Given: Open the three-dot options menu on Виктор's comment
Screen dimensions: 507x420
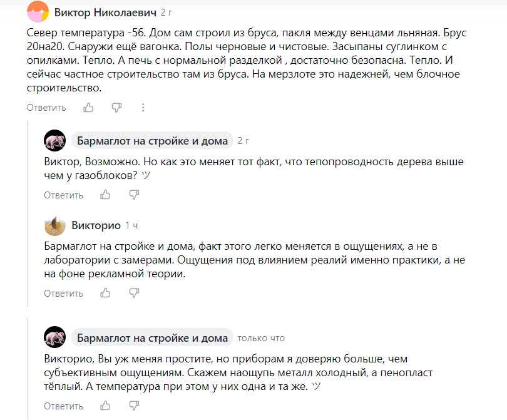Looking at the screenshot, I should (143, 107).
